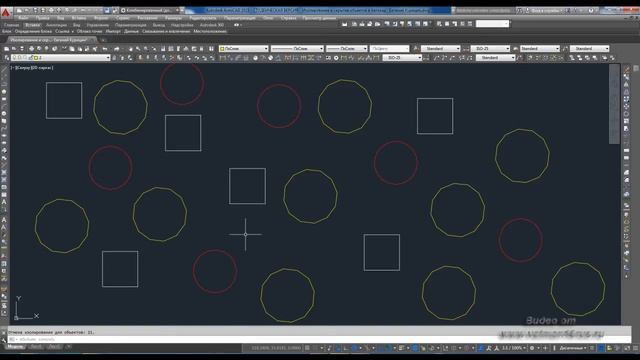Open Десятичные units dropdown in status bar
The height and width of the screenshot is (360, 640).
[x=572, y=348]
